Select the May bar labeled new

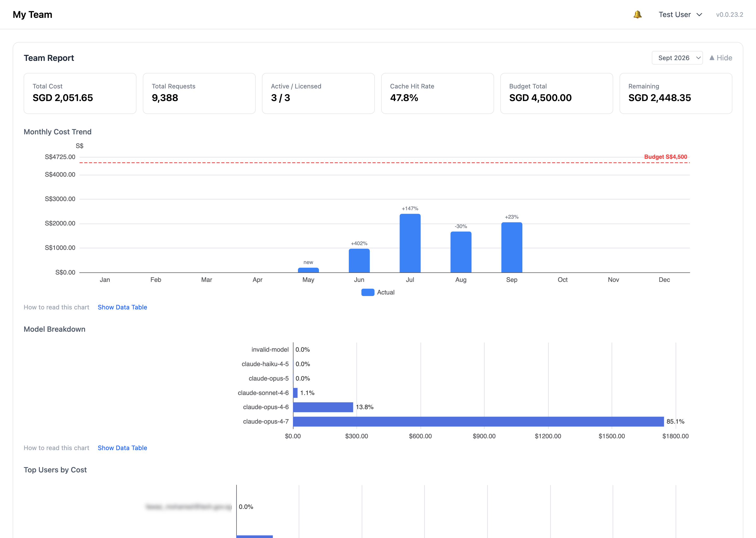click(308, 270)
